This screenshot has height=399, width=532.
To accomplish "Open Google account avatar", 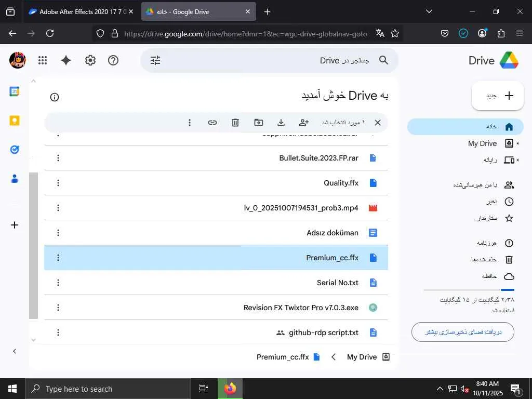I will click(x=17, y=60).
